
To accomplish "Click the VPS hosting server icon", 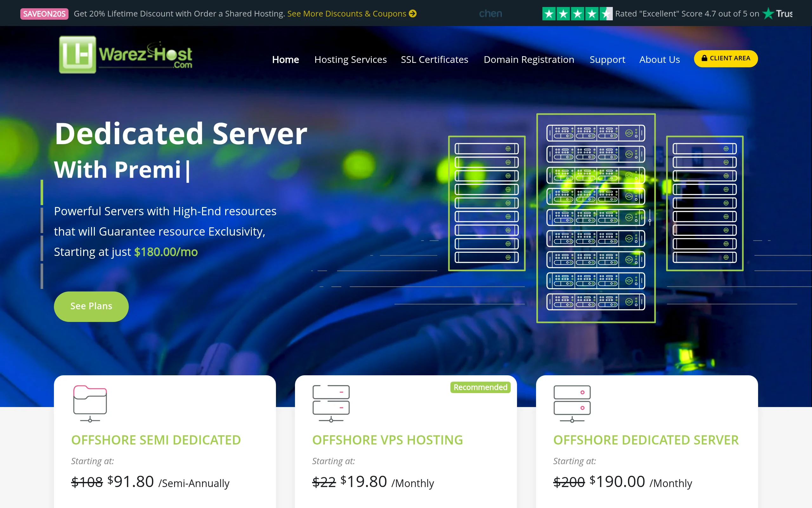I will click(331, 404).
